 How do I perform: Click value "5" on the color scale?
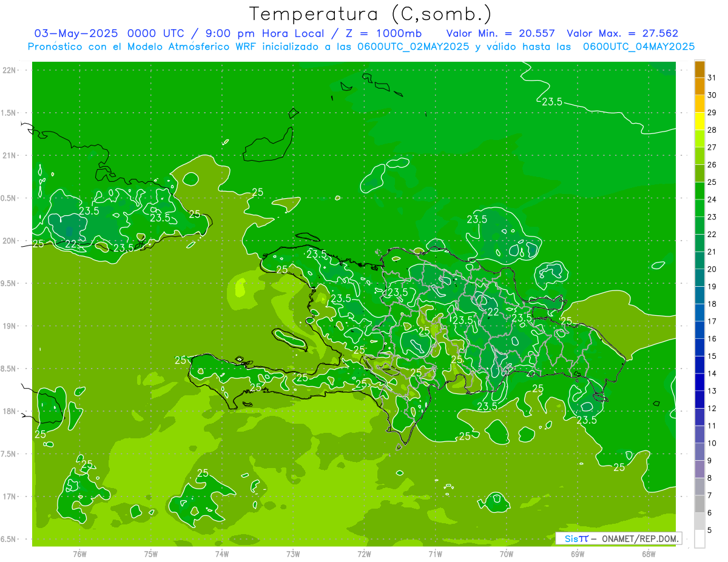click(709, 530)
